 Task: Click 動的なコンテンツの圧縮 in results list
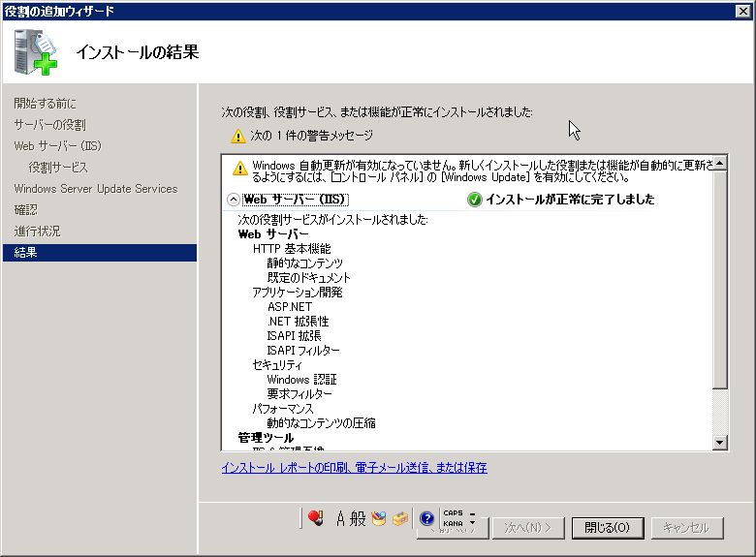pyautogui.click(x=321, y=423)
